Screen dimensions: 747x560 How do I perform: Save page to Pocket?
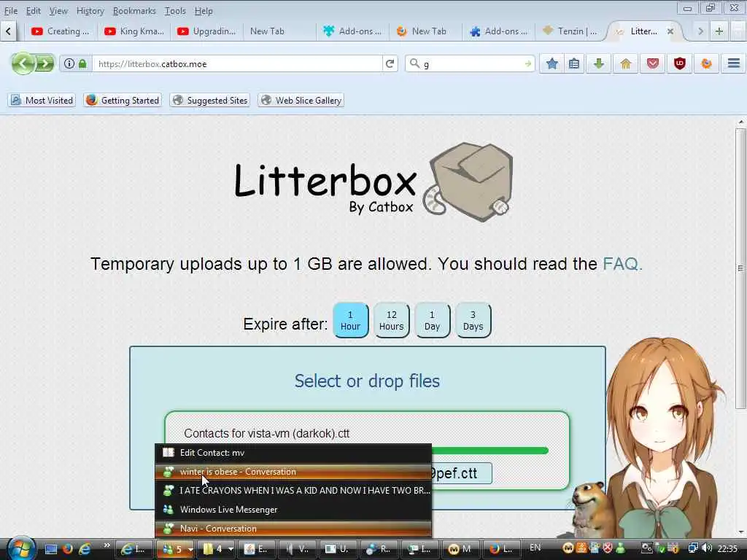tap(653, 63)
